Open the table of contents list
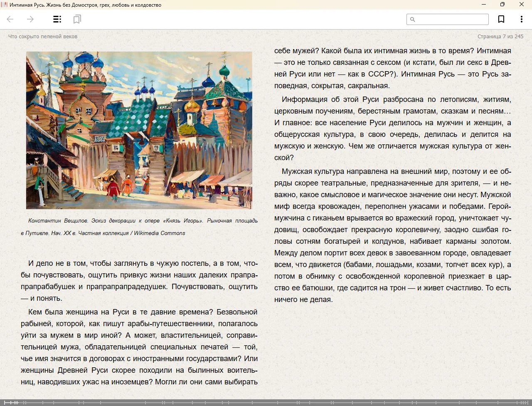The image size is (532, 406). click(x=57, y=19)
